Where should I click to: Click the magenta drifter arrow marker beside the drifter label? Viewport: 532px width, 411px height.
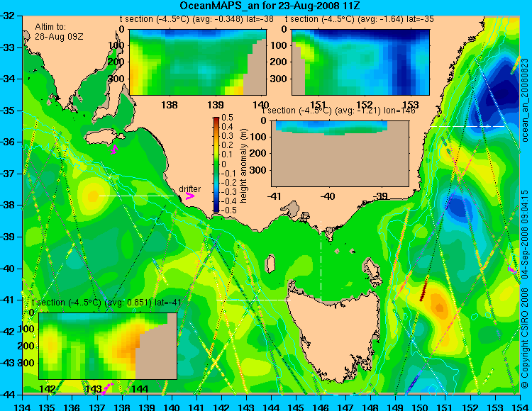tap(189, 196)
